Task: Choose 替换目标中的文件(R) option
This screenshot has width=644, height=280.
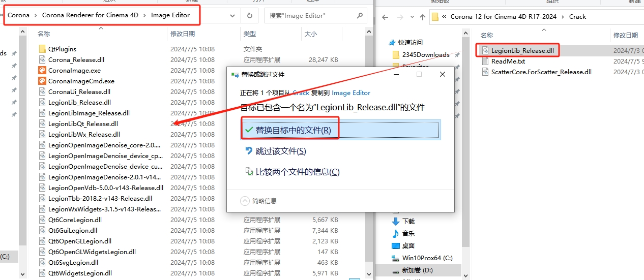Action: 293,130
